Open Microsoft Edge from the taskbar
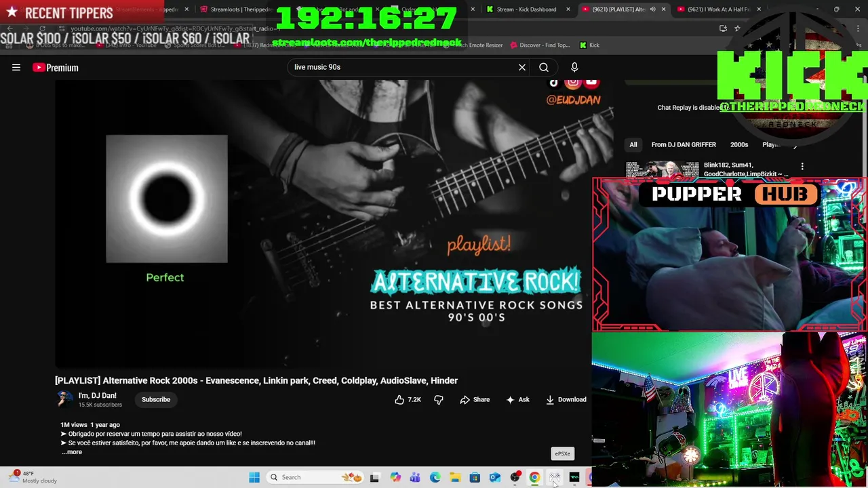Viewport: 868px width, 488px height. [x=435, y=478]
